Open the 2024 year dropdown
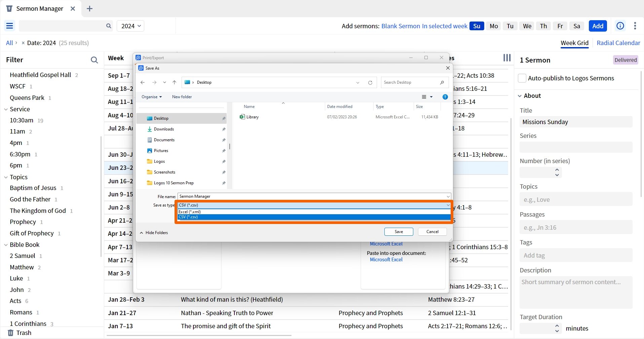Viewport: 644px width, 339px height. click(130, 26)
